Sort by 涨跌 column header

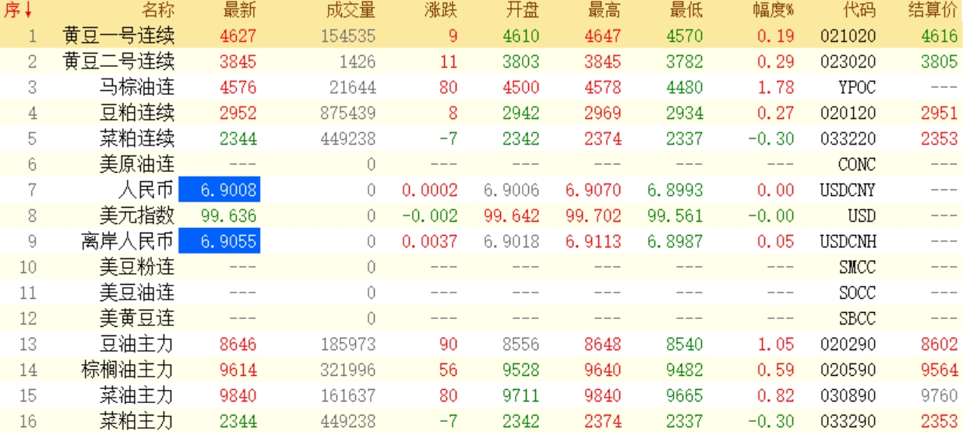[x=441, y=10]
